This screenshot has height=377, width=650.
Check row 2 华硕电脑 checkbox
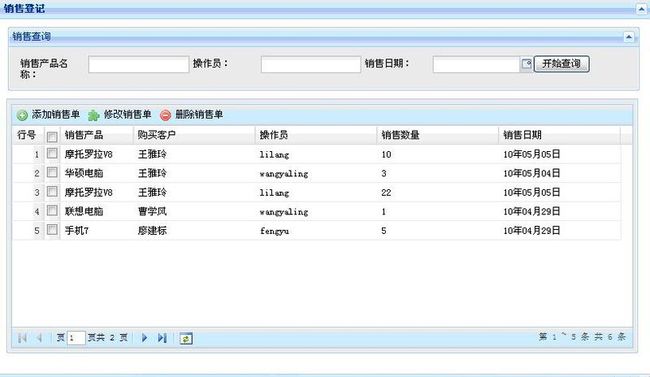click(x=52, y=172)
